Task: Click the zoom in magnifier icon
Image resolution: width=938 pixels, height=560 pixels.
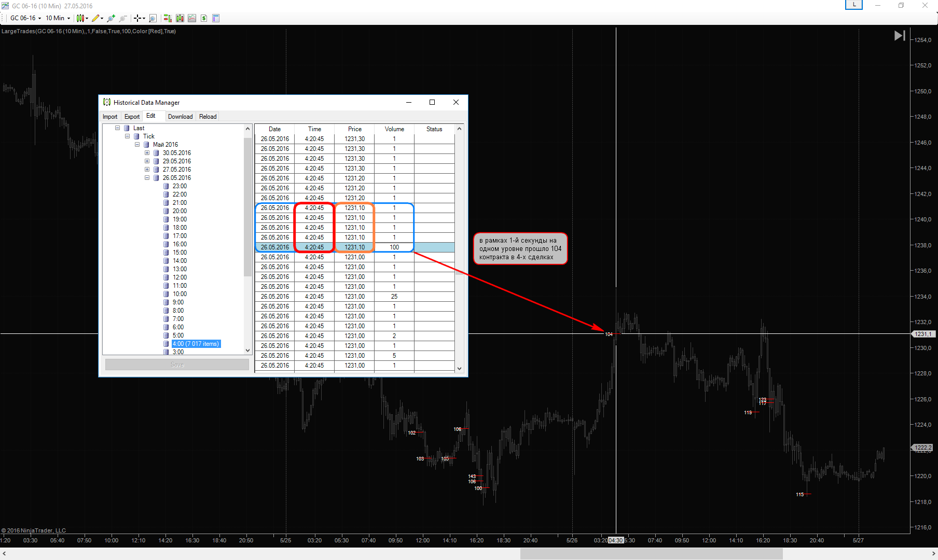Action: [111, 18]
